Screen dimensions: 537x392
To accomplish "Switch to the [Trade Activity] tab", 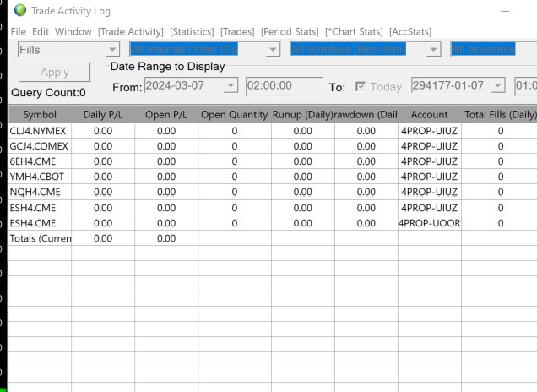I will pos(131,31).
